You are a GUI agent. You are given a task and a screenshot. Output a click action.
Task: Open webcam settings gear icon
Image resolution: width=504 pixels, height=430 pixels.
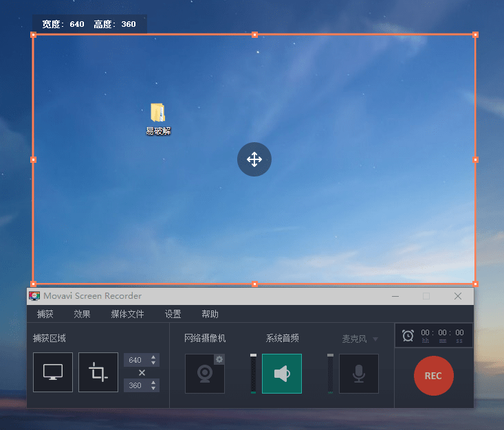pos(219,359)
